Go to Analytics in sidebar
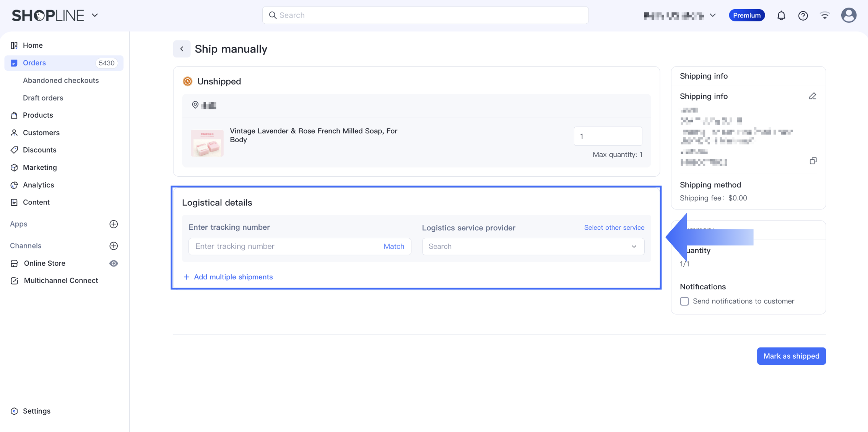The image size is (868, 432). 38,185
